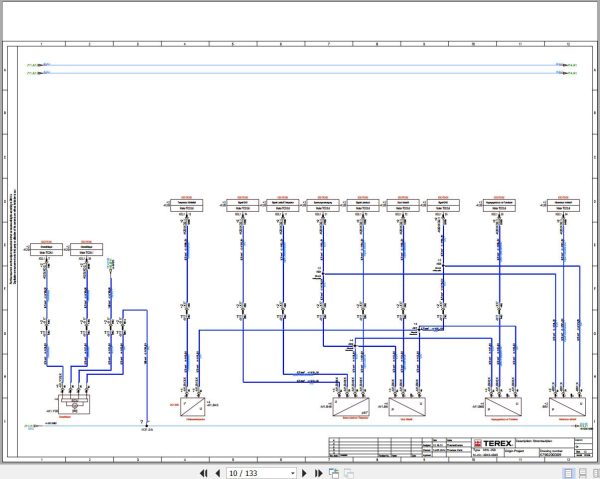
Task: Click the TEREX logo in the title block
Action: point(493,443)
